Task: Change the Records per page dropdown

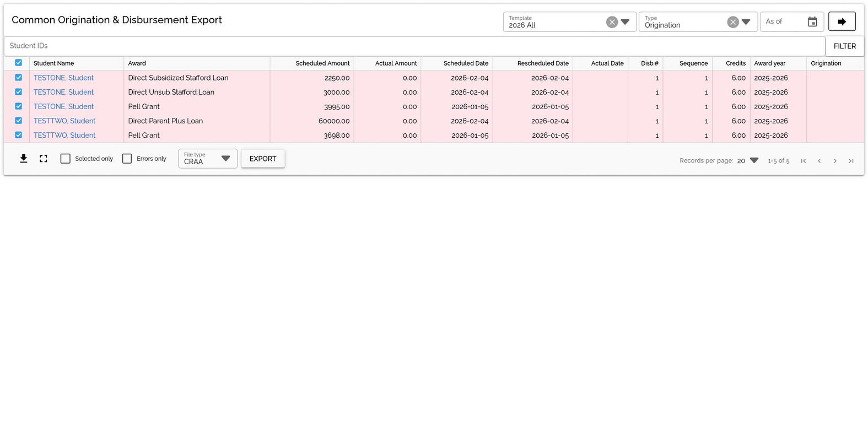Action: point(748,161)
